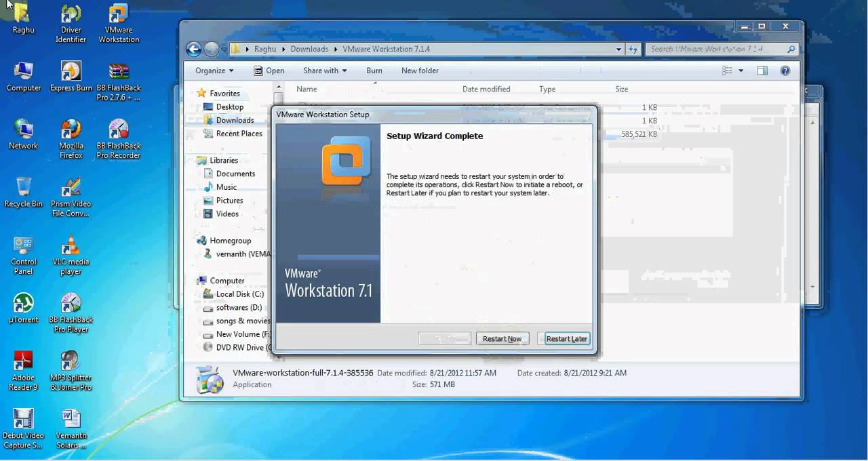The width and height of the screenshot is (868, 461).
Task: Expand view options dropdown arrow
Action: (741, 71)
